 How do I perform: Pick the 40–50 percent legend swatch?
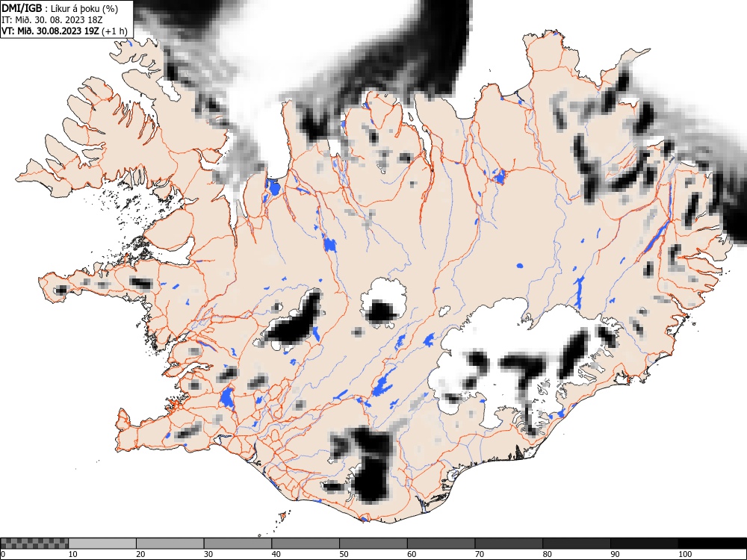[306, 544]
